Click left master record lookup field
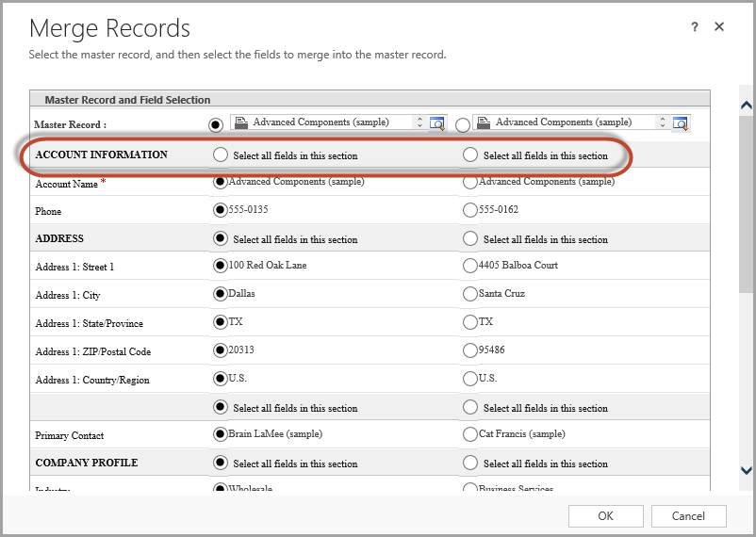The height and width of the screenshot is (537, 756). coord(321,122)
